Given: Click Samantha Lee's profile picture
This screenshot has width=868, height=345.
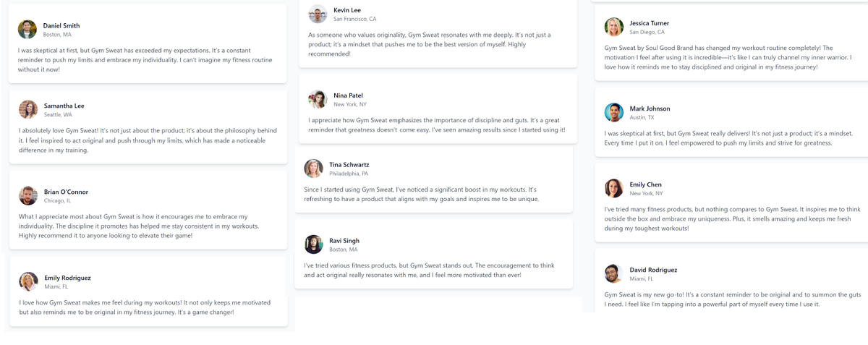Looking at the screenshot, I should pos(28,109).
